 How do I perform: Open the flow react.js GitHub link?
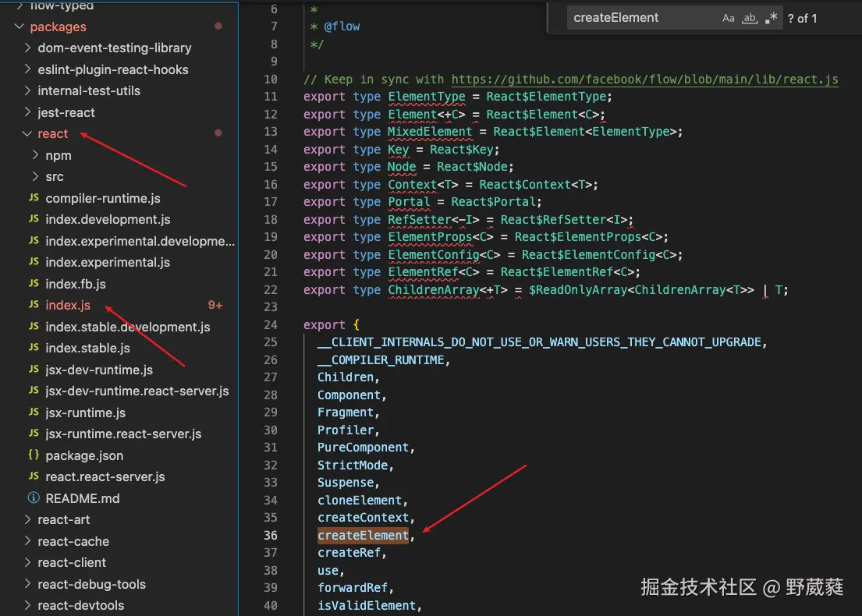(644, 80)
